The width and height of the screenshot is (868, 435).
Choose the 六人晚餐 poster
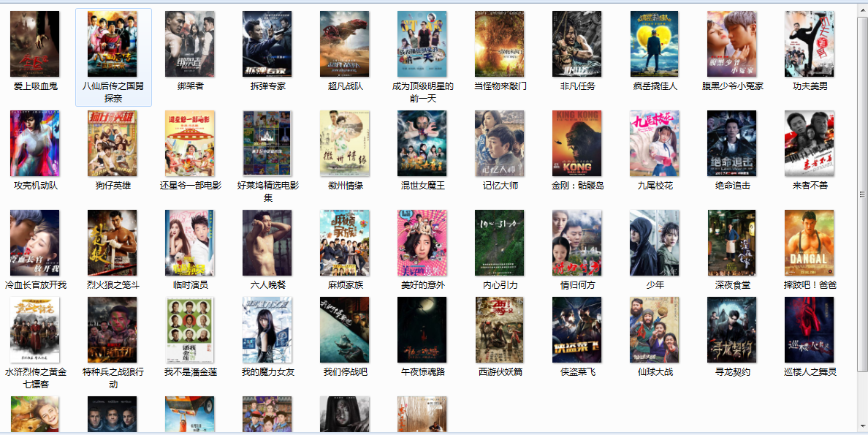tap(267, 243)
